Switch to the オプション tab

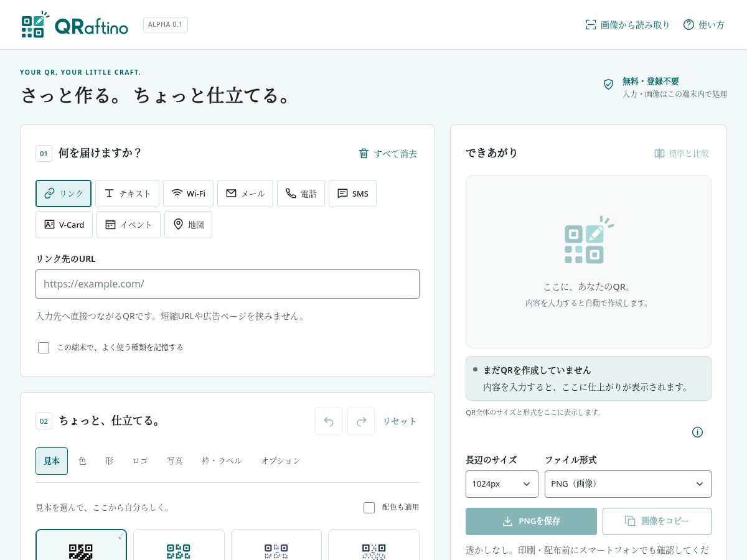(x=281, y=461)
